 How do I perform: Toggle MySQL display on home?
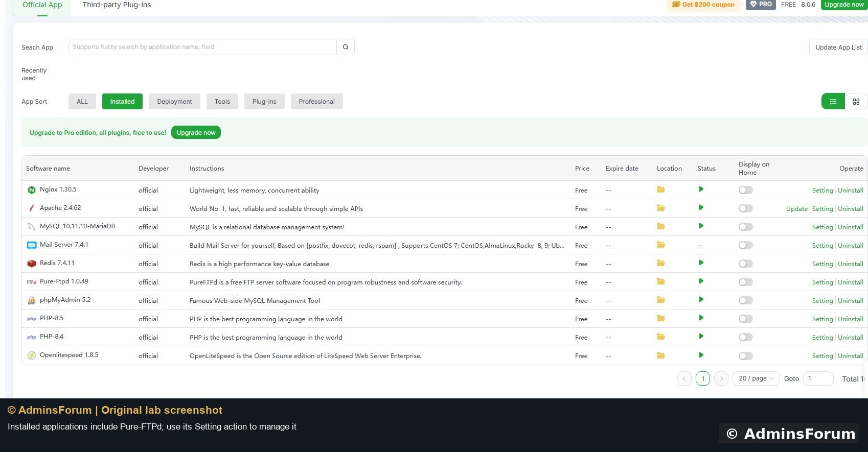[x=746, y=227]
